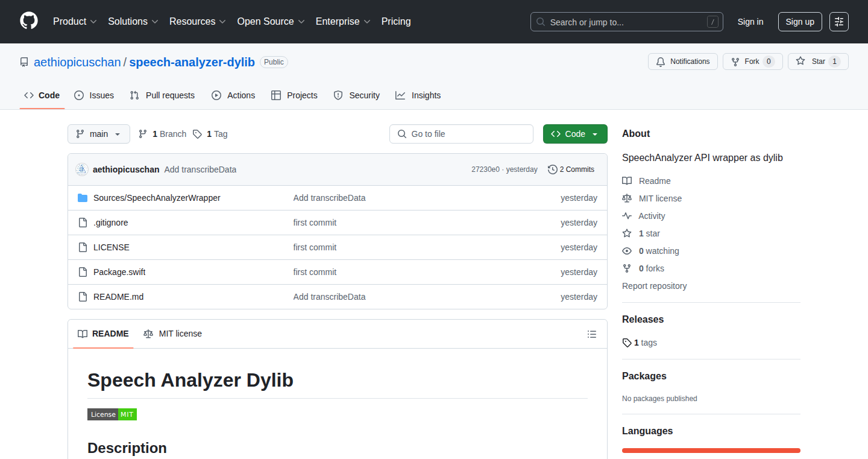Image resolution: width=868 pixels, height=459 pixels.
Task: Click the Package.swift file icon
Action: pos(83,272)
